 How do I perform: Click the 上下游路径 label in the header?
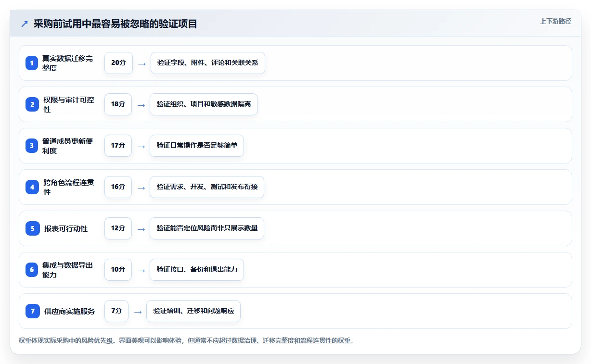point(555,21)
